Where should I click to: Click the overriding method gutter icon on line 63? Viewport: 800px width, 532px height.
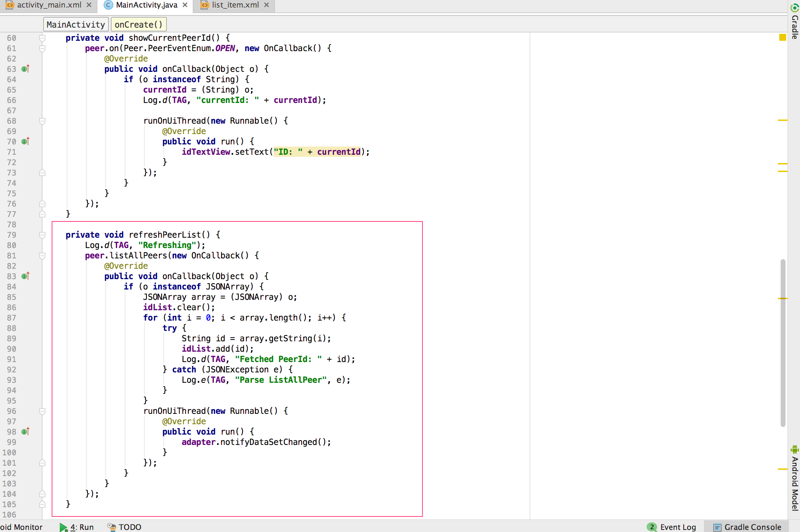[24, 69]
